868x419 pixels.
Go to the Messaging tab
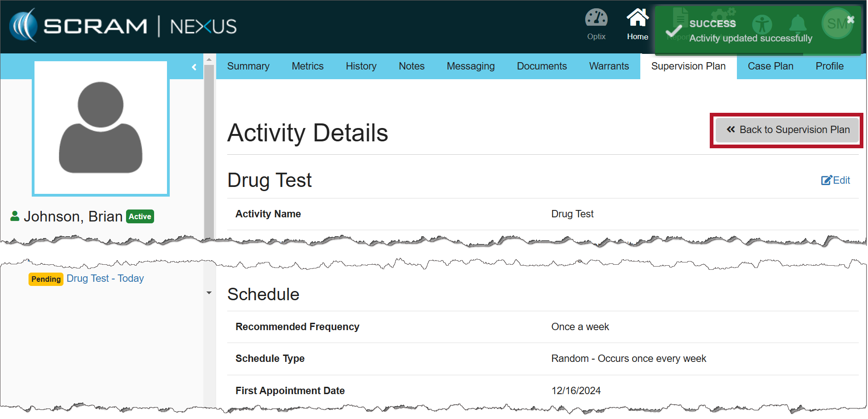point(470,66)
